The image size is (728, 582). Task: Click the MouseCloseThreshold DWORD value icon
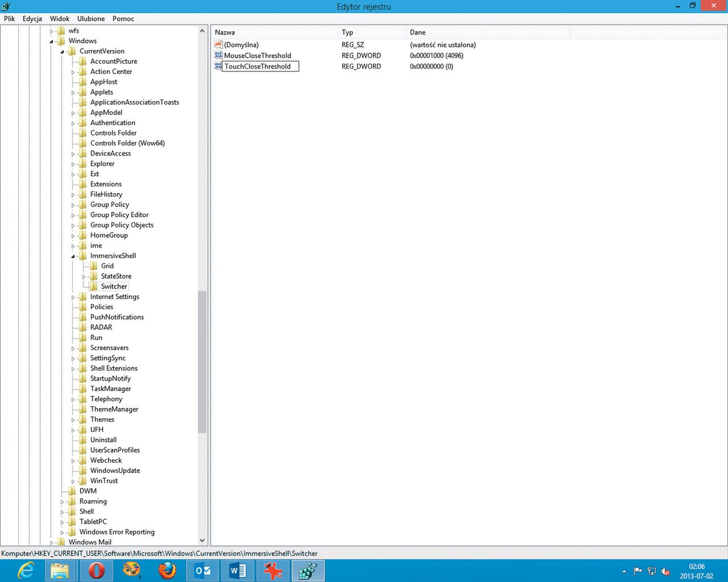tap(218, 55)
